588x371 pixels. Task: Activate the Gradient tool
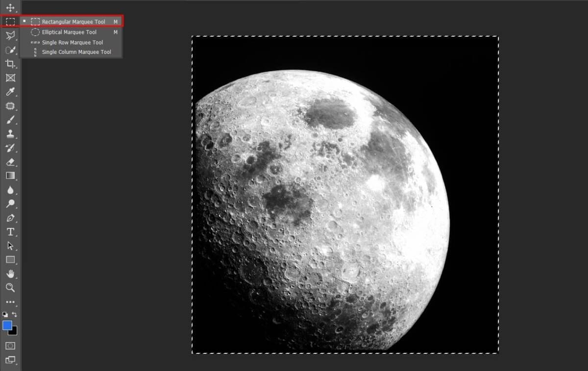(10, 175)
